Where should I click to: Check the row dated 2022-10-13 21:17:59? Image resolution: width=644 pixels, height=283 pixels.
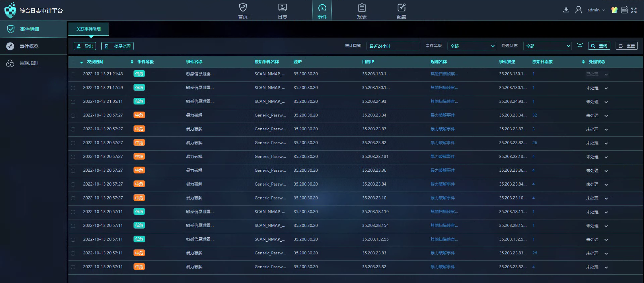pyautogui.click(x=73, y=88)
